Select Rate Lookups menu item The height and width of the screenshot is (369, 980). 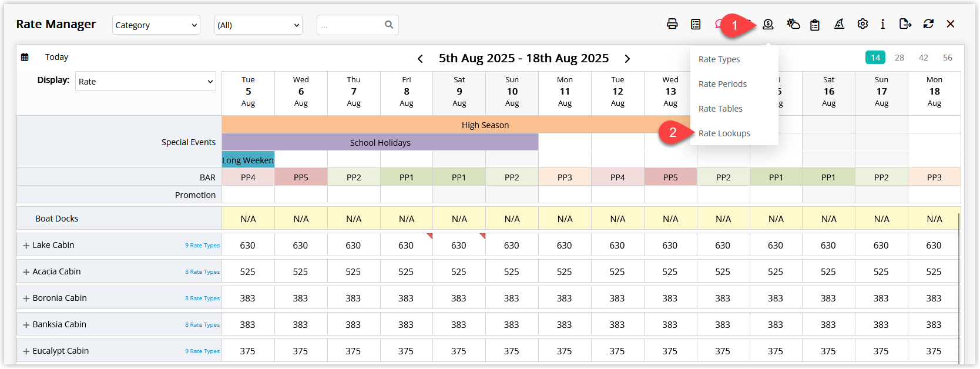pyautogui.click(x=724, y=133)
